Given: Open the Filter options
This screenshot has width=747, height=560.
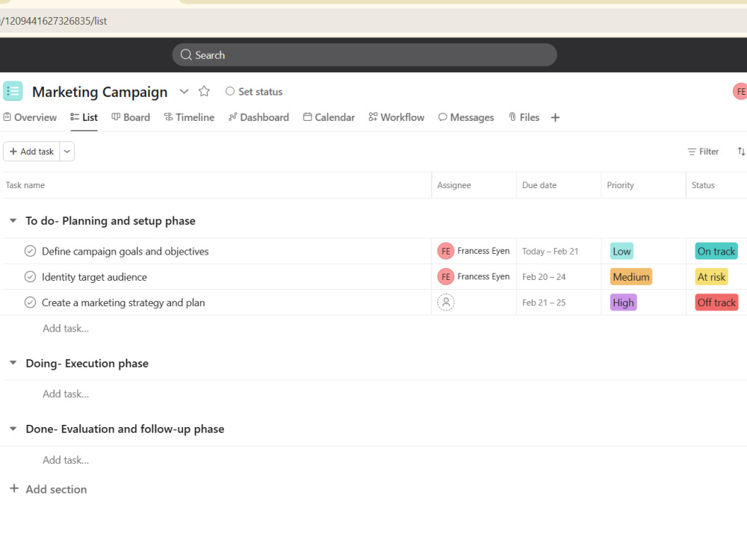Looking at the screenshot, I should click(x=703, y=152).
